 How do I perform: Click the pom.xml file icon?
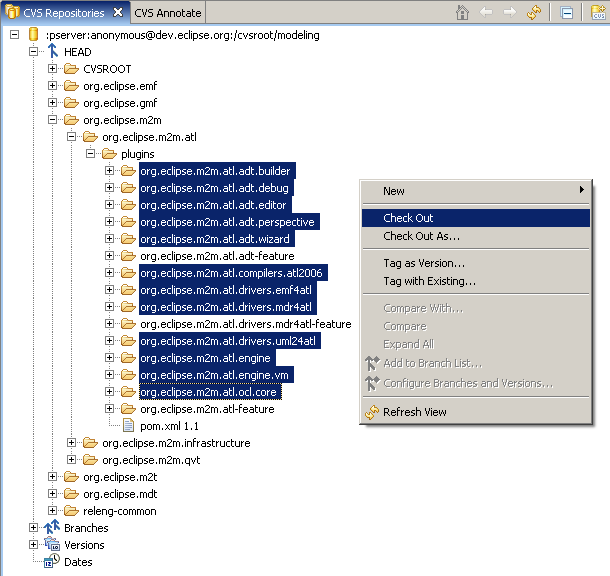click(128, 425)
